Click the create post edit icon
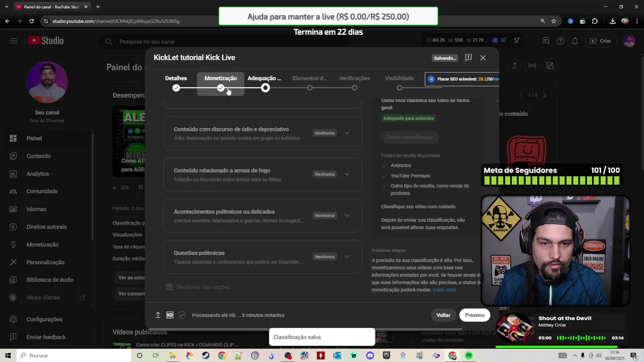 [550, 65]
